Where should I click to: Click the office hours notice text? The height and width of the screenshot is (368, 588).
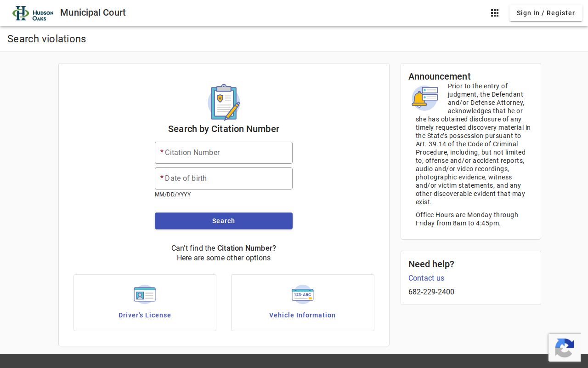click(x=467, y=219)
